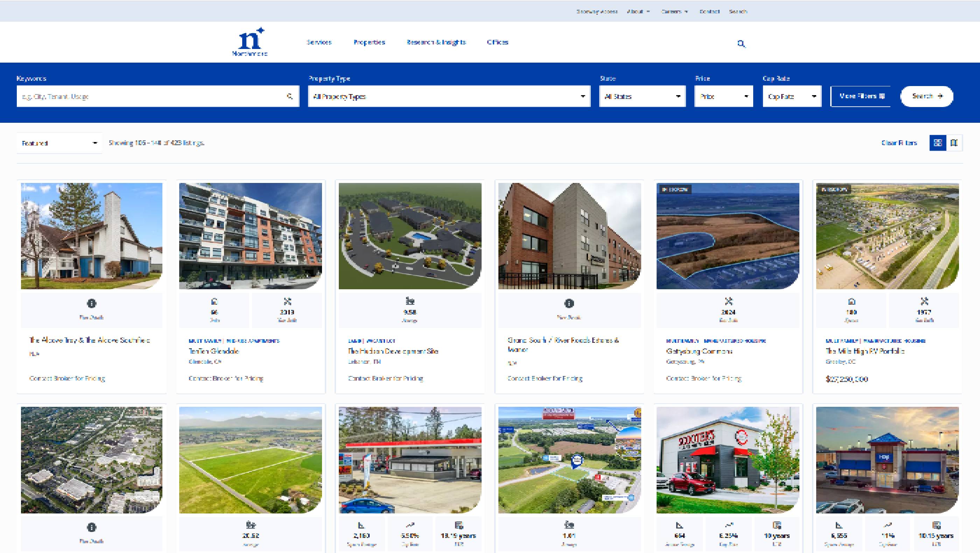Image resolution: width=980 pixels, height=553 pixels.
Task: Click the info icon on The Alcove Troy card
Action: point(91,303)
